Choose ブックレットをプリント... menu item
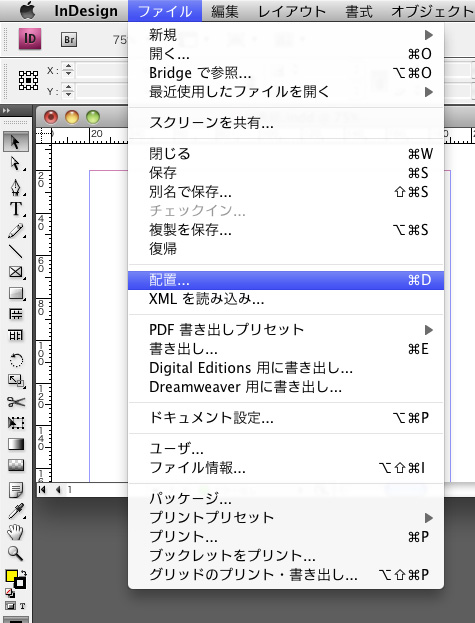Image resolution: width=475 pixels, height=623 pixels. (x=286, y=556)
